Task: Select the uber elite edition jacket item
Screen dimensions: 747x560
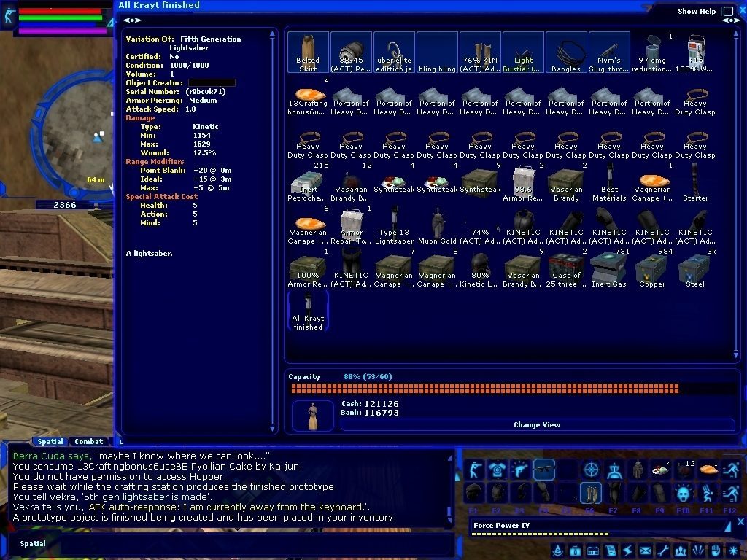Action: [x=394, y=52]
